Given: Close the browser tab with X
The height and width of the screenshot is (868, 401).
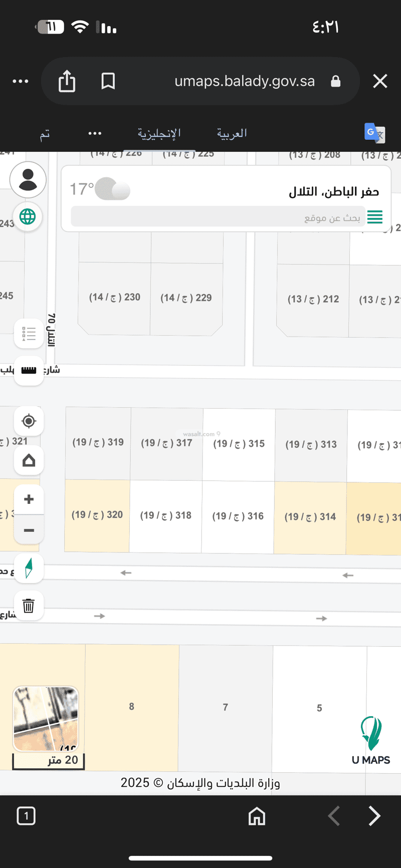Looking at the screenshot, I should (x=380, y=81).
